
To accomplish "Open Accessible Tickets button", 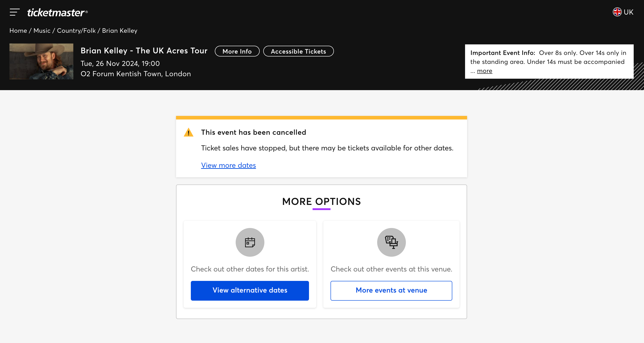I will click(x=298, y=51).
